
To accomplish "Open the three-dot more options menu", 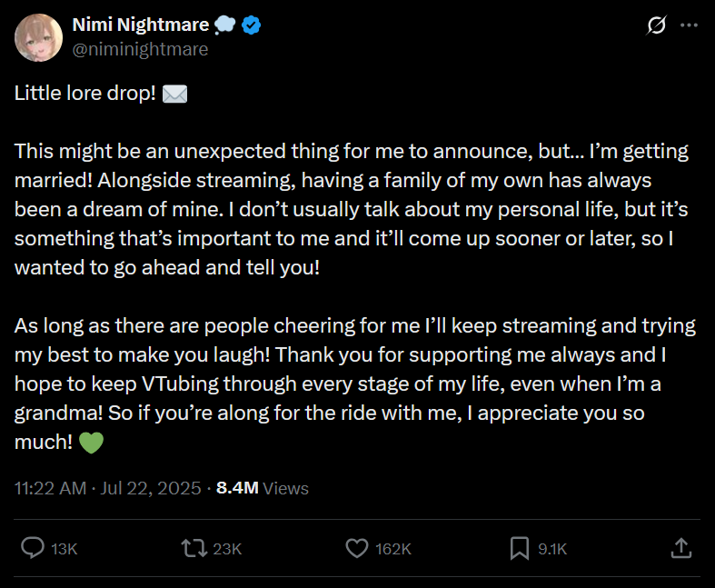I will click(690, 26).
